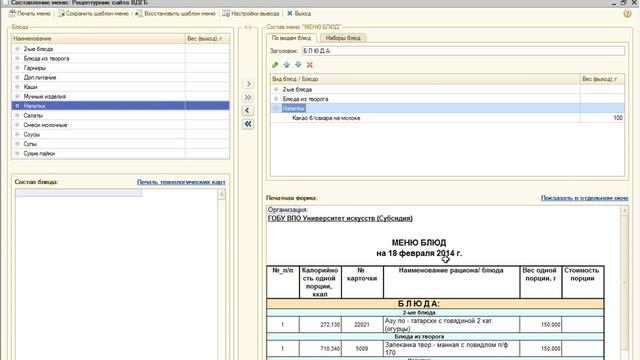Click card number 22021 in the print form
The image size is (640, 360).
point(362,324)
